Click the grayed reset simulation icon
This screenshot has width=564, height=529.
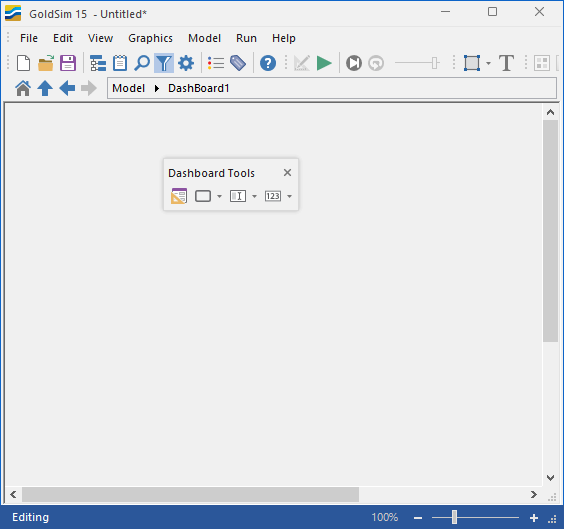click(376, 63)
